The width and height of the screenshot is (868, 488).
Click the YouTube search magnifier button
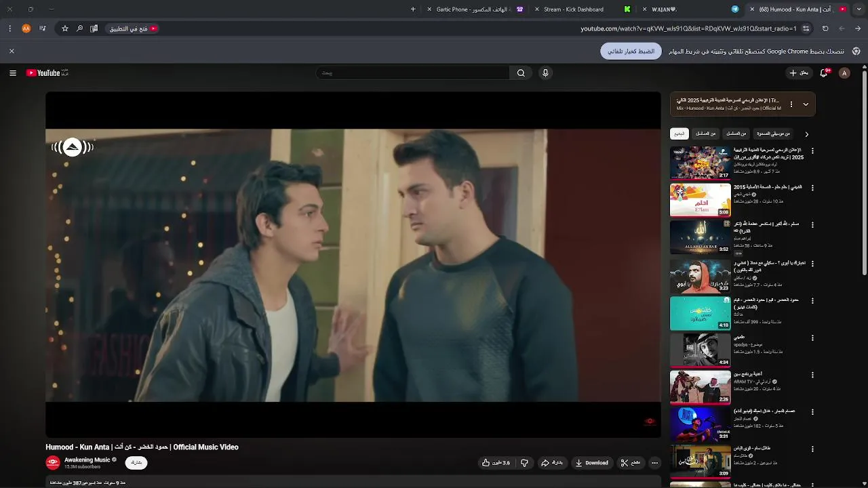[x=521, y=73]
